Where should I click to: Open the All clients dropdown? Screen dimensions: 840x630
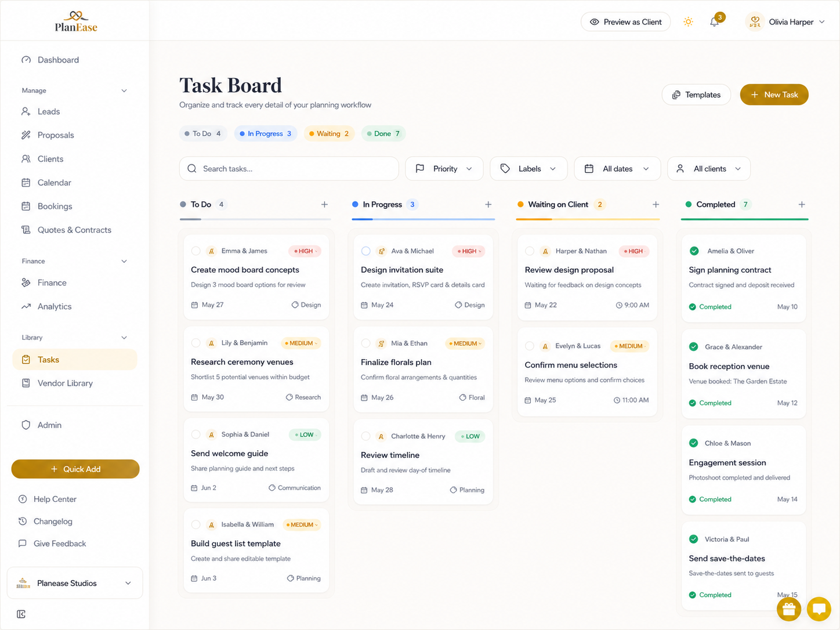709,169
